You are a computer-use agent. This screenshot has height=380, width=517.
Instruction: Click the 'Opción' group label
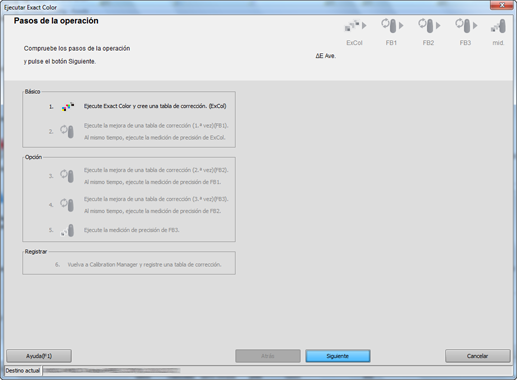click(33, 157)
